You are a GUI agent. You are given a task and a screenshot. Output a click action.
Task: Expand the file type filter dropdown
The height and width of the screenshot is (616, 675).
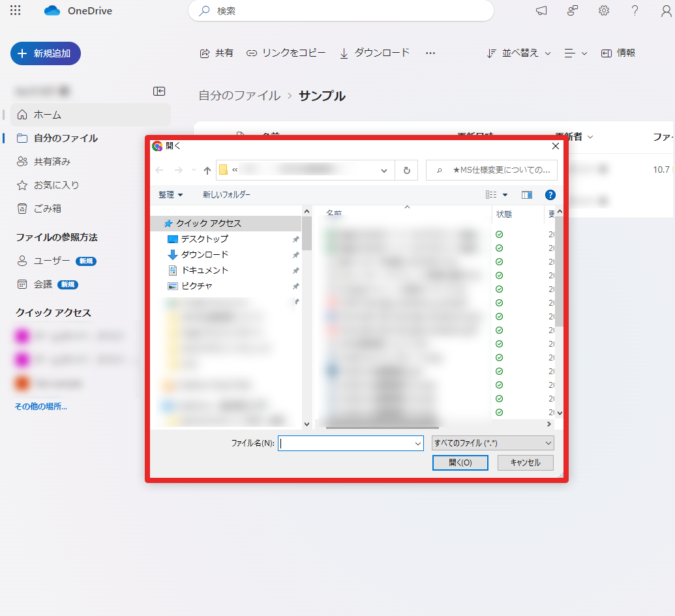tap(492, 443)
